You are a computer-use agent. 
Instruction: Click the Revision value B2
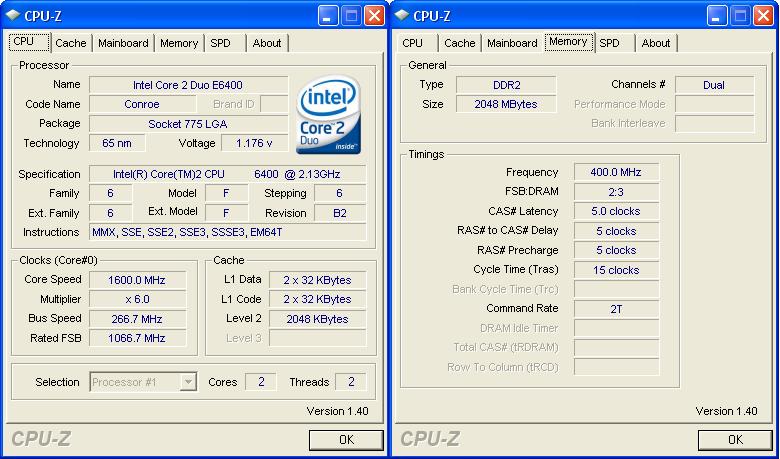point(340,213)
